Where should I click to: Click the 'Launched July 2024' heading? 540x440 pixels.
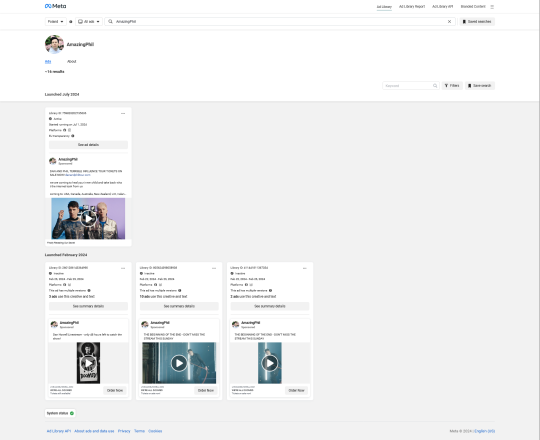[x=62, y=95]
